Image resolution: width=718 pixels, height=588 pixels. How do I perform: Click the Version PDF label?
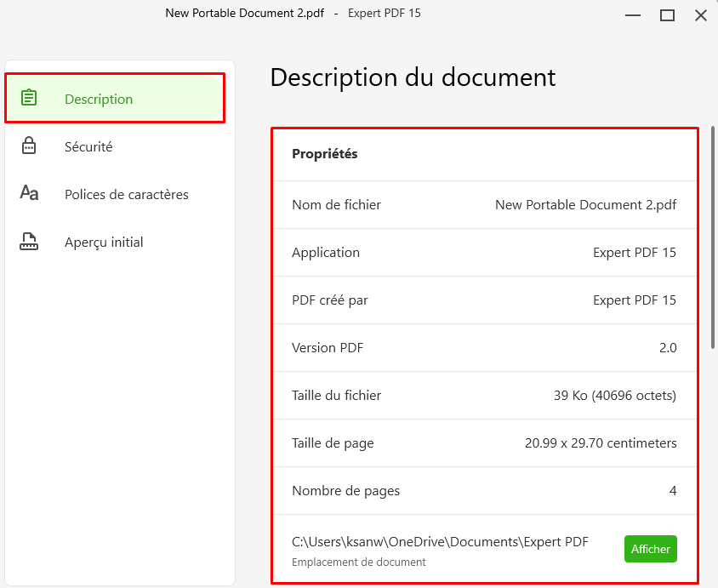328,347
